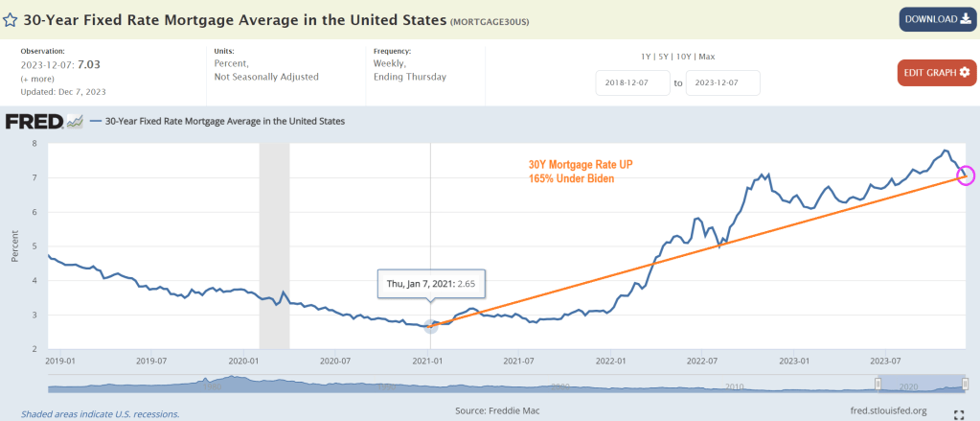
Task: Click the Jan 7, 2021 data point marker
Action: [430, 326]
